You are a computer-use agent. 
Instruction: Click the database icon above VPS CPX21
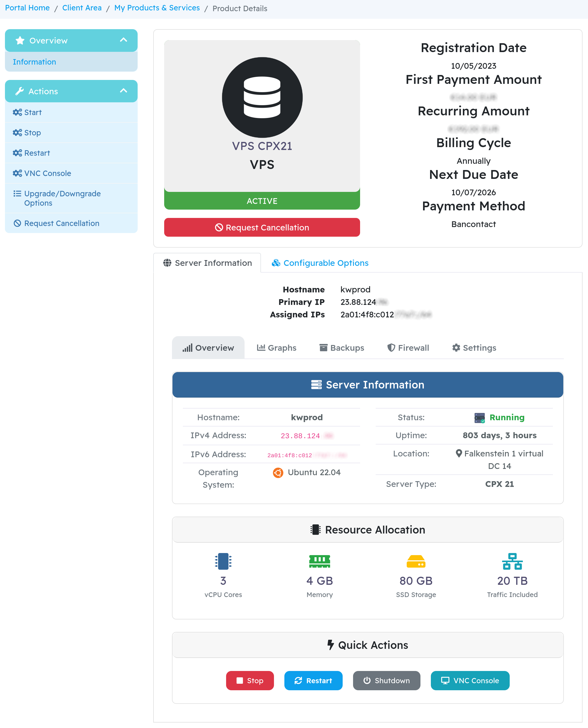(262, 97)
